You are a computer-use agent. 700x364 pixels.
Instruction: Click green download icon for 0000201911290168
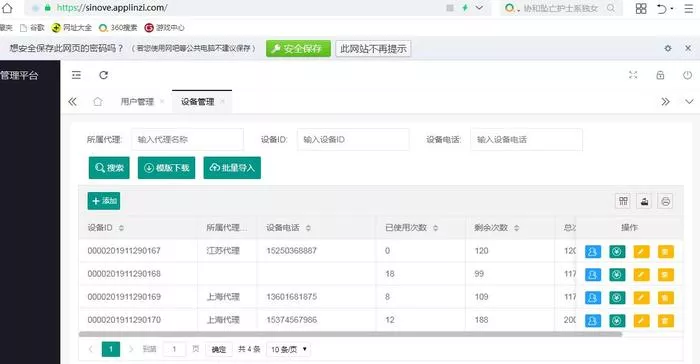pyautogui.click(x=617, y=275)
